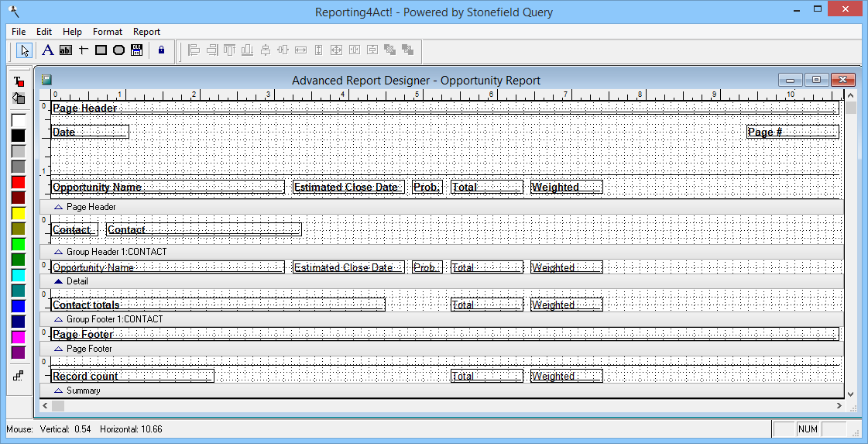Select the Rounded Rectangle tool

118,50
